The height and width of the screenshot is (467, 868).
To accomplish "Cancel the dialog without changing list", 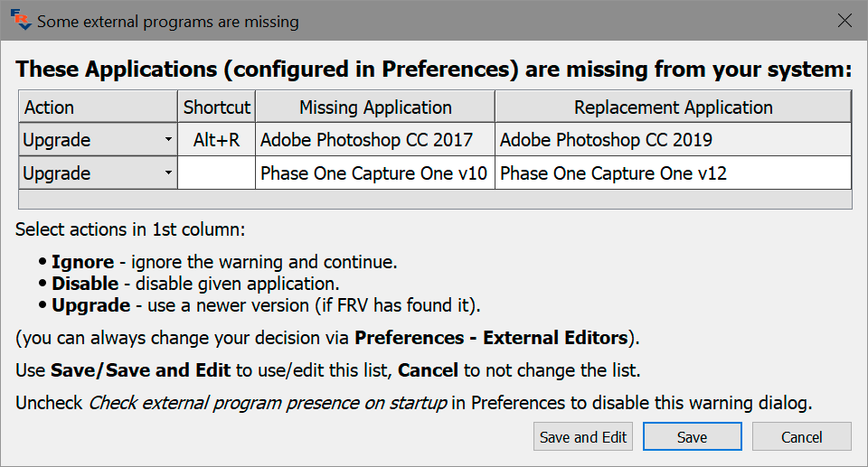I will (x=801, y=437).
